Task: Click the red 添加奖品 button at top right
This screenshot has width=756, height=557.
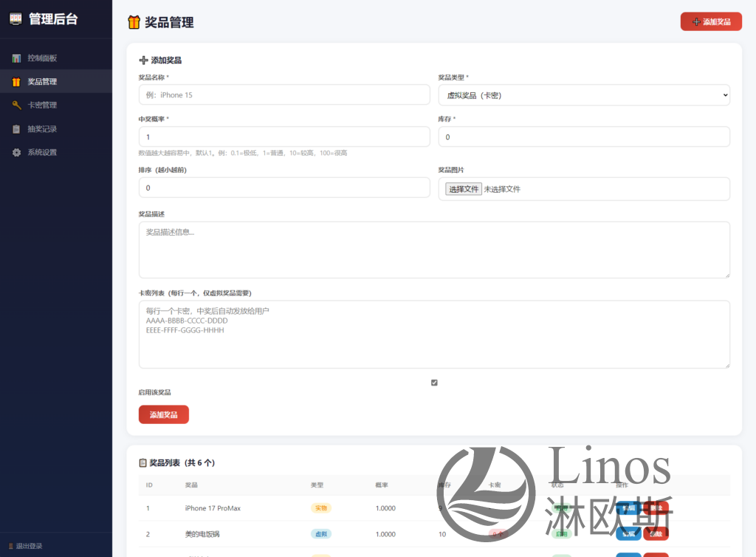Action: point(711,21)
